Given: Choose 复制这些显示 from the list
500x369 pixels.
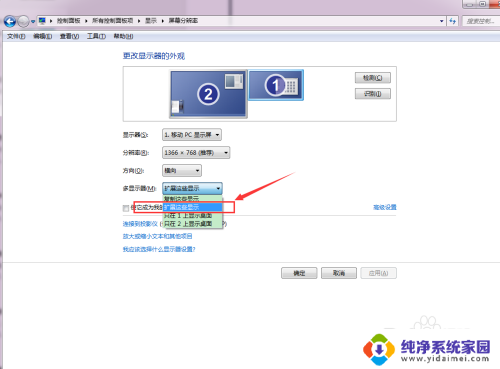Looking at the screenshot, I should [192, 199].
